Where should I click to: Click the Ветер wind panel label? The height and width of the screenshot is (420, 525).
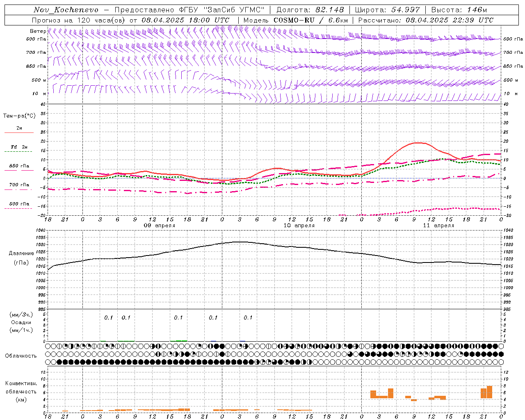pos(38,31)
